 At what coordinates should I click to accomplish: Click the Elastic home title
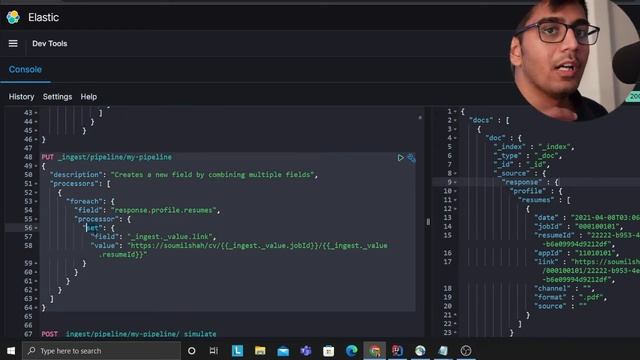point(44,17)
